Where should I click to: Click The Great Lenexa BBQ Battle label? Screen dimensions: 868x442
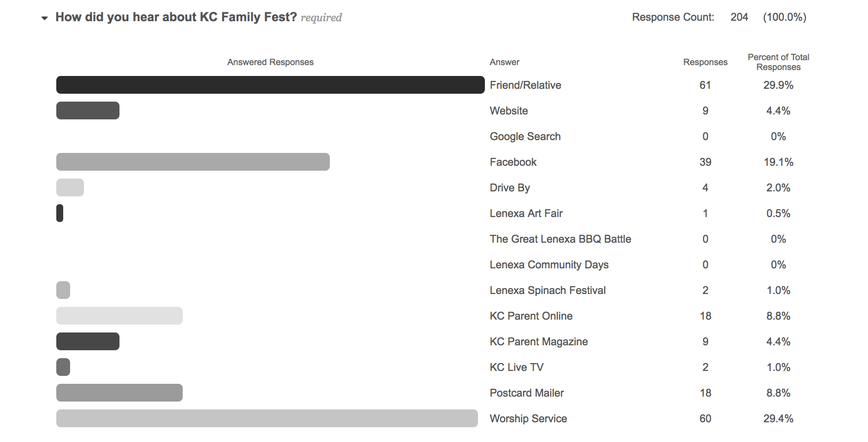click(x=560, y=239)
